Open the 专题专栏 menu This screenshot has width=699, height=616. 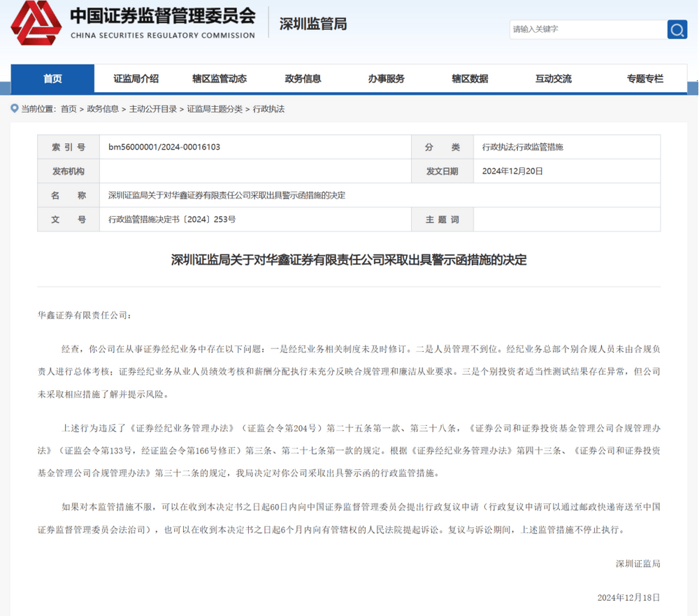click(644, 79)
